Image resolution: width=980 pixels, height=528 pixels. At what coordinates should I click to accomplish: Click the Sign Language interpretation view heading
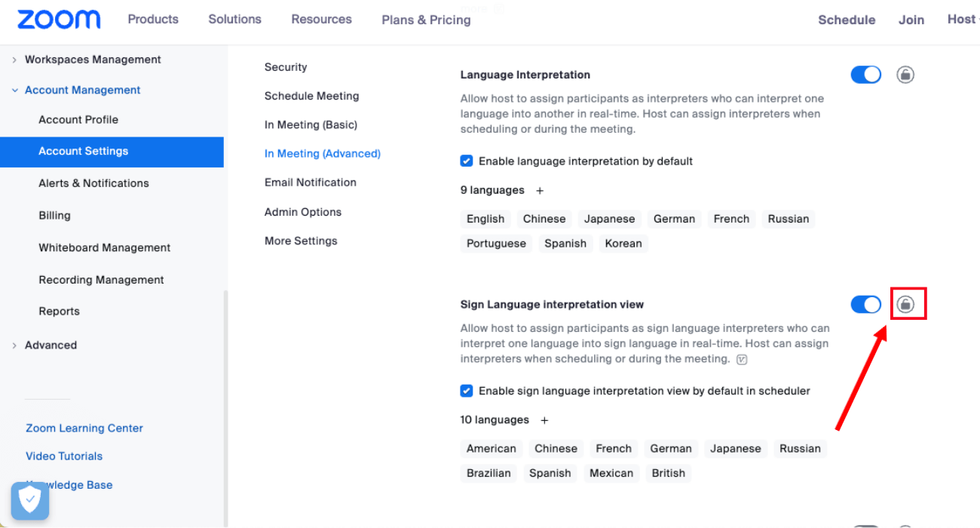[553, 305]
